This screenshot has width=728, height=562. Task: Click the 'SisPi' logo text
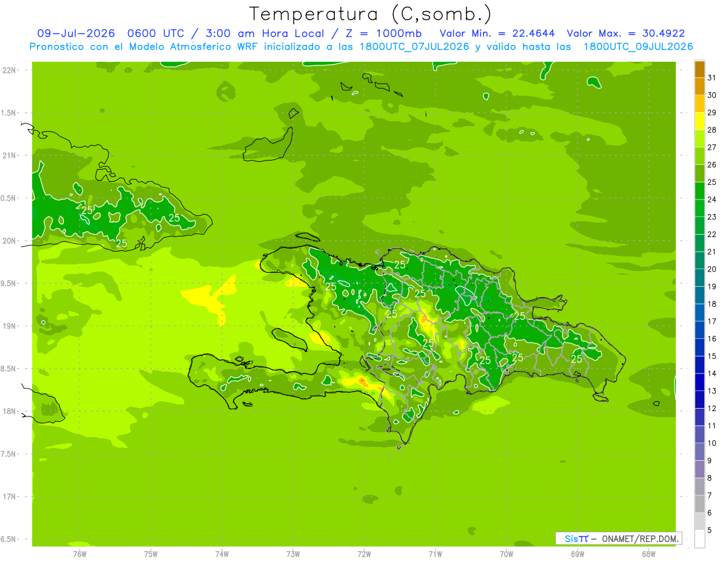click(576, 538)
